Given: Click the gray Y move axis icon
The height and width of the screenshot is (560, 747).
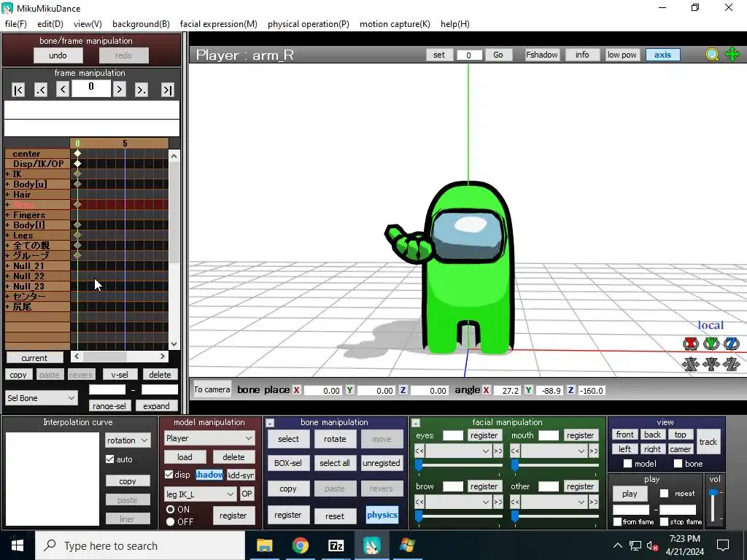Looking at the screenshot, I should pos(711,365).
